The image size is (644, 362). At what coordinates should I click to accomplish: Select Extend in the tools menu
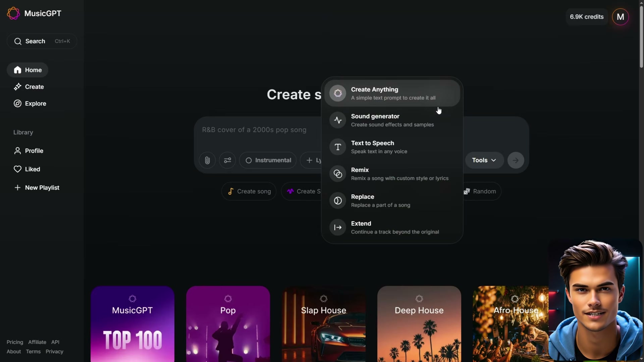coord(392,227)
